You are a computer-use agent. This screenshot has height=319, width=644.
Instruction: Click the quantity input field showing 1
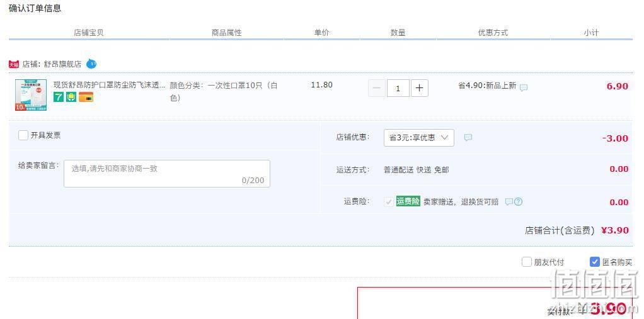point(398,88)
